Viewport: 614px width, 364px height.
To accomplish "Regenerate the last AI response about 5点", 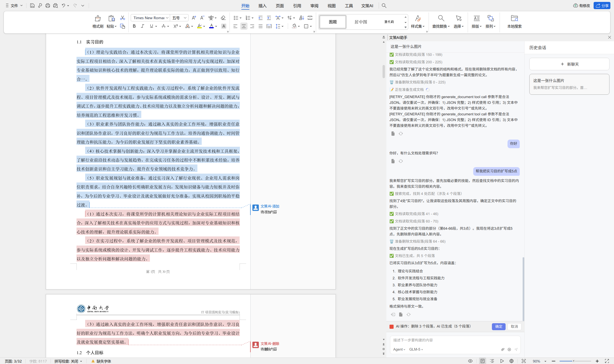I will click(x=408, y=314).
